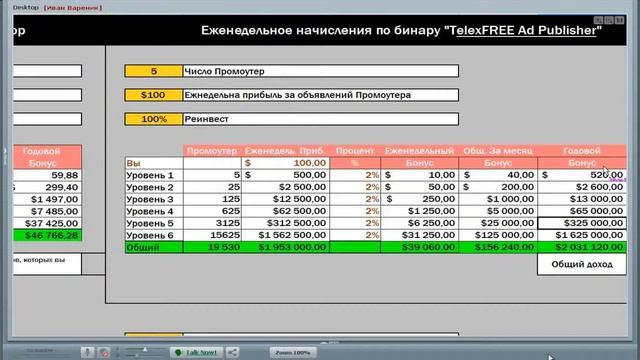Viewport: 640px width, 360px height.
Task: Click the $65 000,00 yearly bonus cell
Action: click(x=582, y=211)
